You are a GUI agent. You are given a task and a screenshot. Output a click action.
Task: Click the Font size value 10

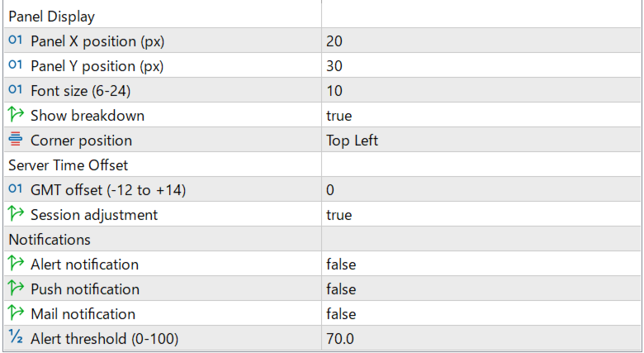click(x=334, y=91)
